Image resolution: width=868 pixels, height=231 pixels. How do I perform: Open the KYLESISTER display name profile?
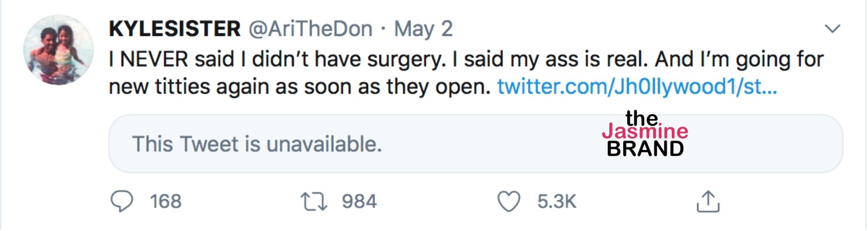[174, 29]
